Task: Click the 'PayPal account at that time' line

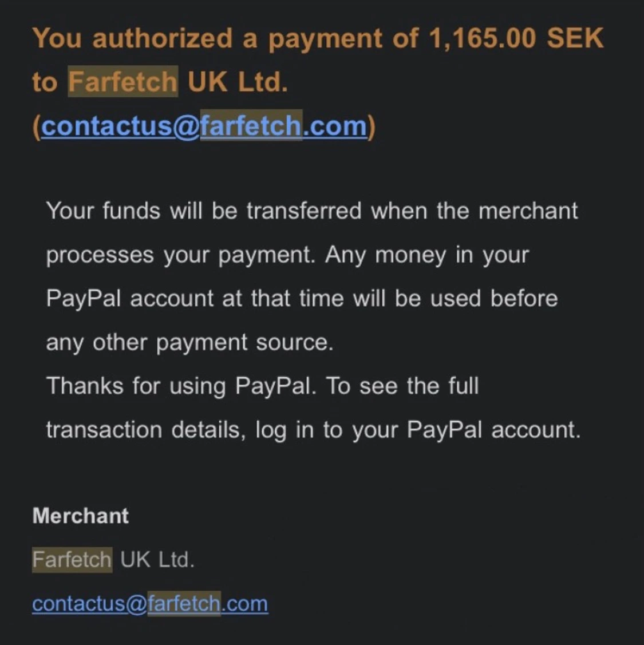Action: 302,298
